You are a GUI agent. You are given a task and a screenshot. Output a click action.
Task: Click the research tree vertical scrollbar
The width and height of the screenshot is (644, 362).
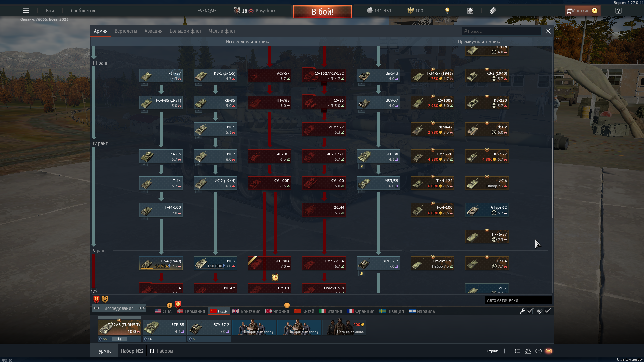coord(552,178)
